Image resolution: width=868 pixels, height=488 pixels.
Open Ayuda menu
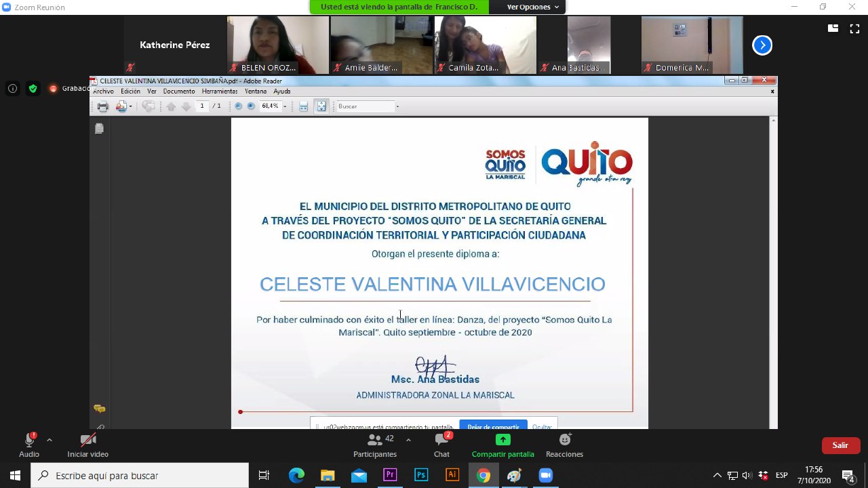tap(282, 91)
